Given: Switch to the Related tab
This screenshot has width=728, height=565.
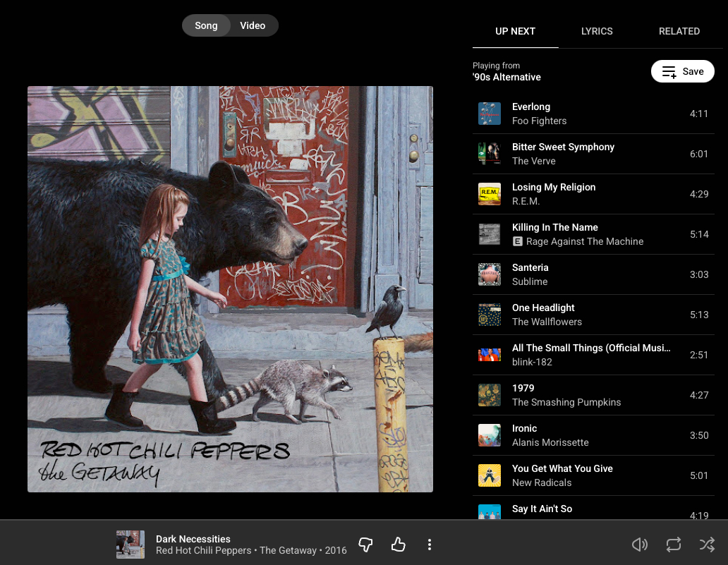Looking at the screenshot, I should coord(679,31).
